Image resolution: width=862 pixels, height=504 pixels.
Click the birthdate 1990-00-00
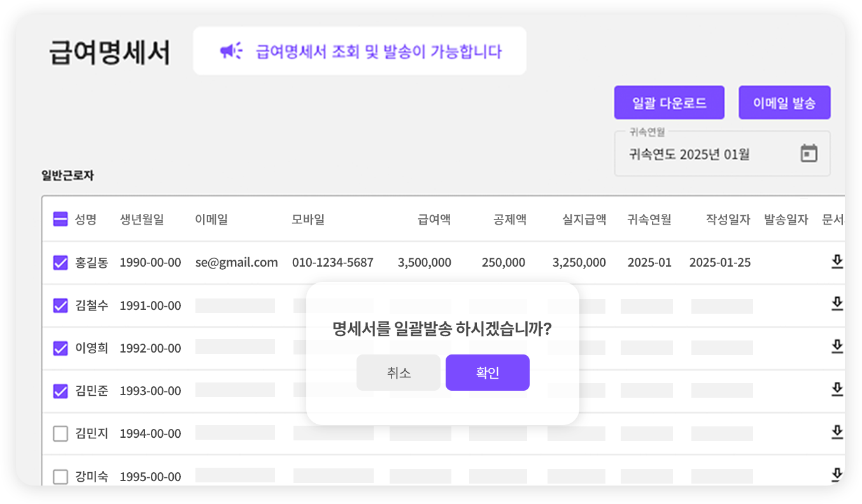point(150,262)
